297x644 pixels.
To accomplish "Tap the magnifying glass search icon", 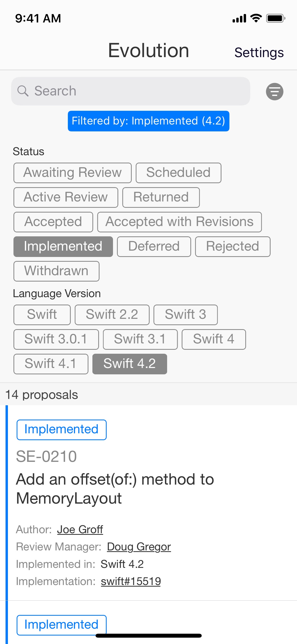I will [23, 91].
